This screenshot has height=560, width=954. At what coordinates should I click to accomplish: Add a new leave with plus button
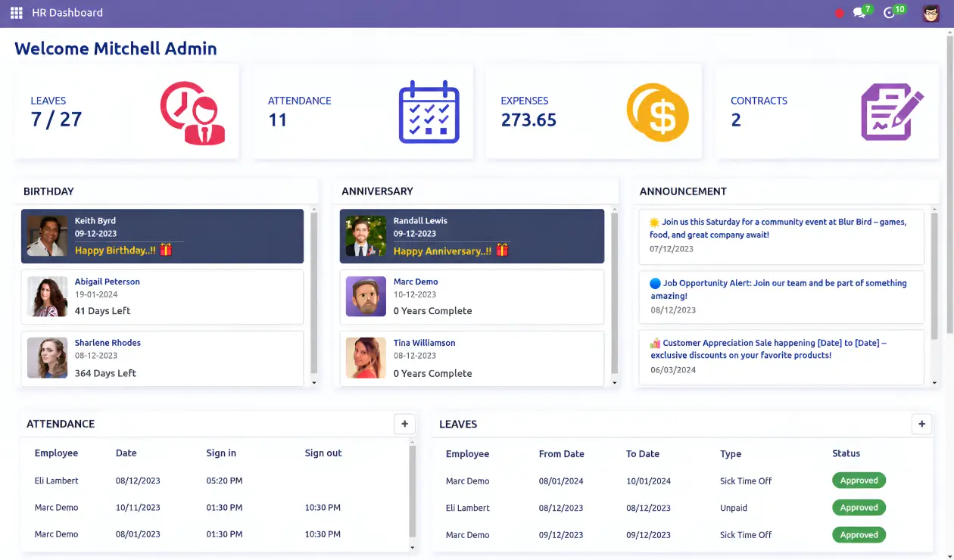[921, 424]
